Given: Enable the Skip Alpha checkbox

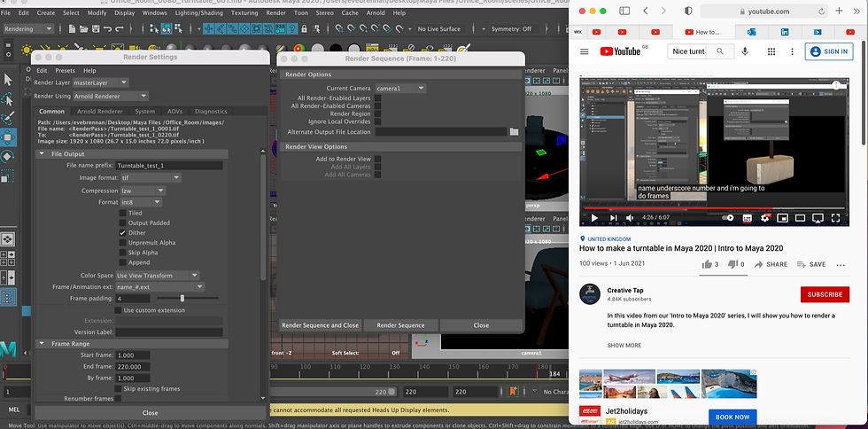Looking at the screenshot, I should click(123, 253).
